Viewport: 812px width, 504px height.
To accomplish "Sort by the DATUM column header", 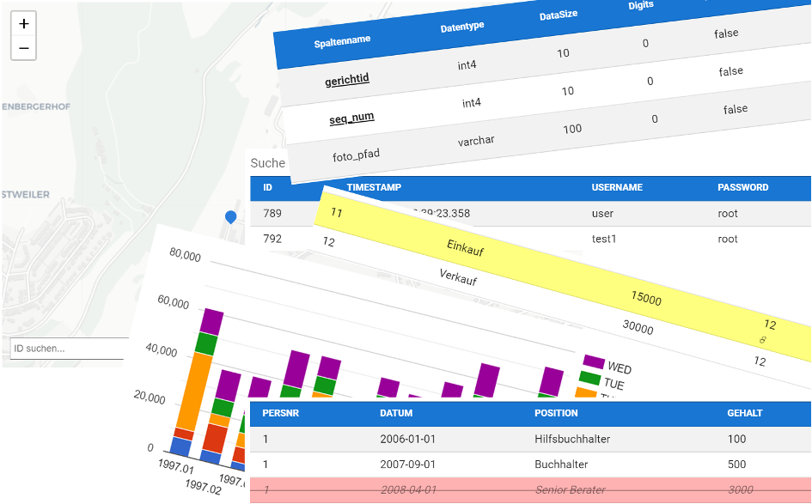I will [x=396, y=413].
